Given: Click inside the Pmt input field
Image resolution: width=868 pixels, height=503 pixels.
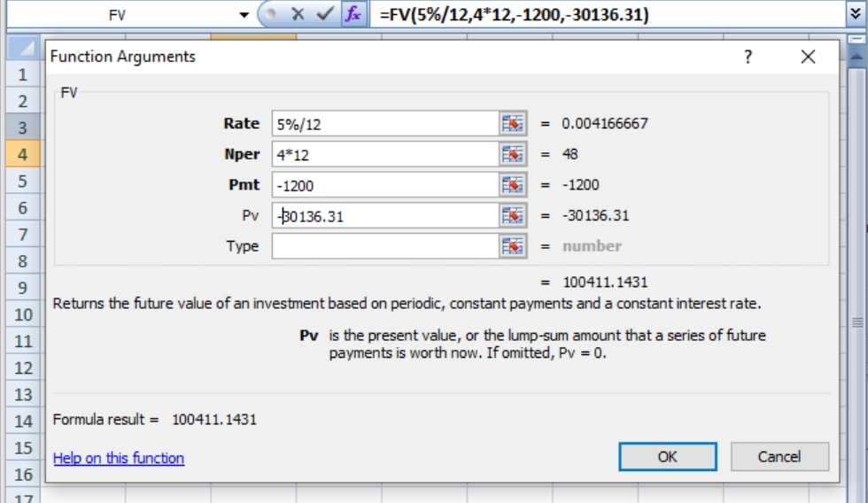Looking at the screenshot, I should [x=385, y=185].
